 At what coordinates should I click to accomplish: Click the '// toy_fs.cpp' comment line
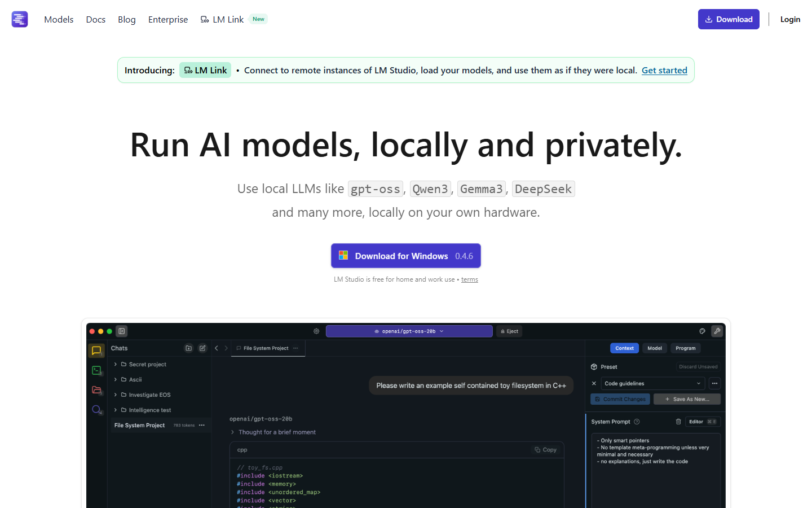pyautogui.click(x=259, y=467)
